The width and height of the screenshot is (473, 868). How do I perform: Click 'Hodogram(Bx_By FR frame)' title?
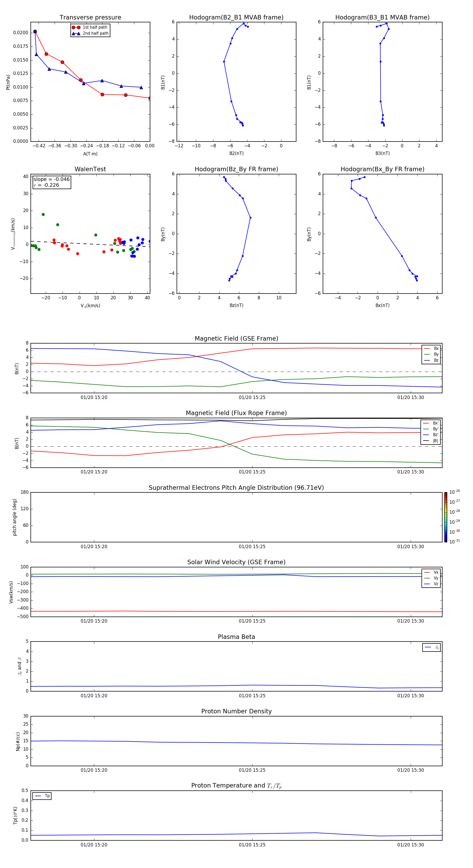[382, 169]
